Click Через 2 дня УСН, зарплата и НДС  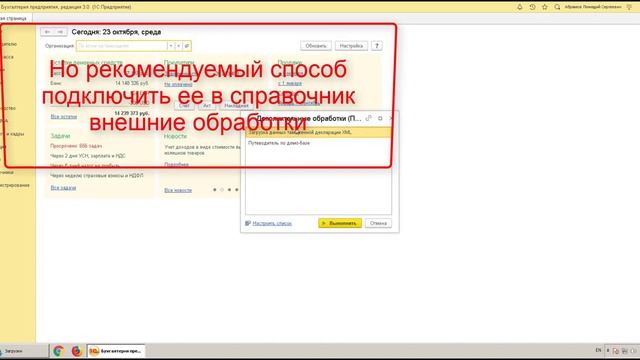pyautogui.click(x=88, y=156)
